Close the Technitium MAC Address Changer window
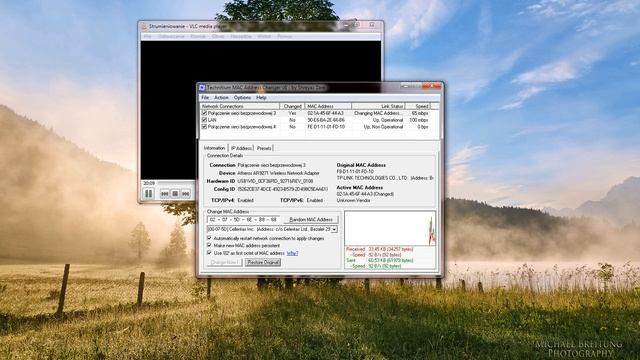This screenshot has height=360, width=640. click(433, 87)
